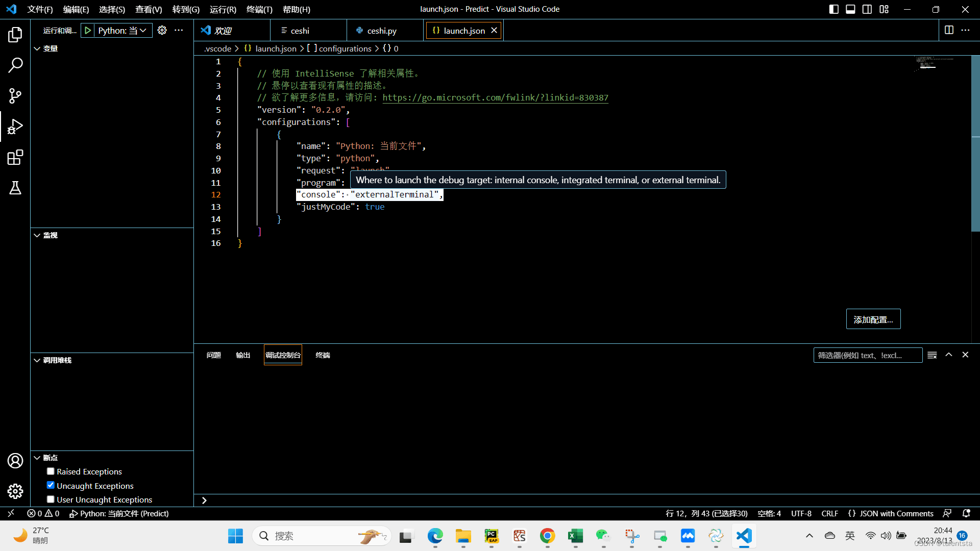980x551 pixels.
Task: Switch to the 欢迎 welcome tab
Action: [232, 31]
